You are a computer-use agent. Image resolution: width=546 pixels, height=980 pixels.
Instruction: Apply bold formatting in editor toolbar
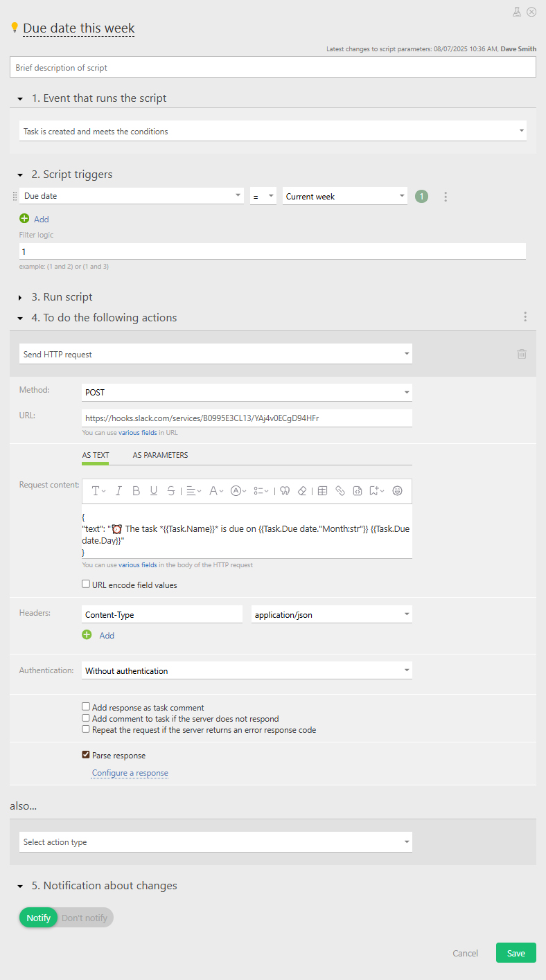coord(136,491)
